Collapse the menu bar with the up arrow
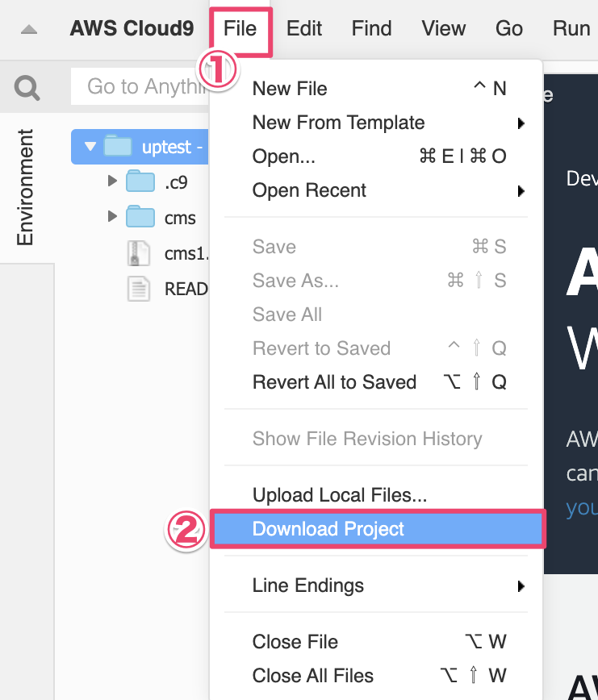Screen dimensions: 598x700 [29, 30]
